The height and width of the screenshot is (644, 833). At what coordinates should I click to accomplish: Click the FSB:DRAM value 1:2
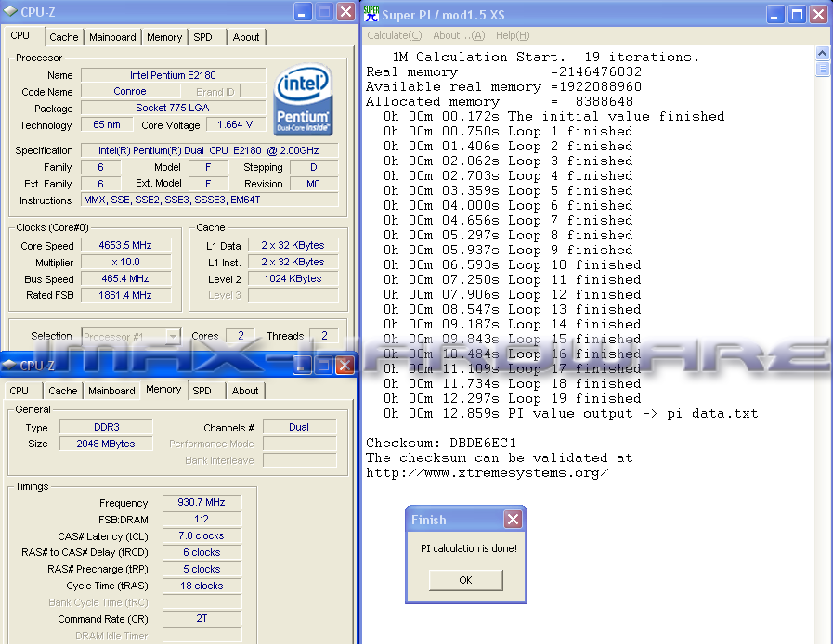(202, 520)
